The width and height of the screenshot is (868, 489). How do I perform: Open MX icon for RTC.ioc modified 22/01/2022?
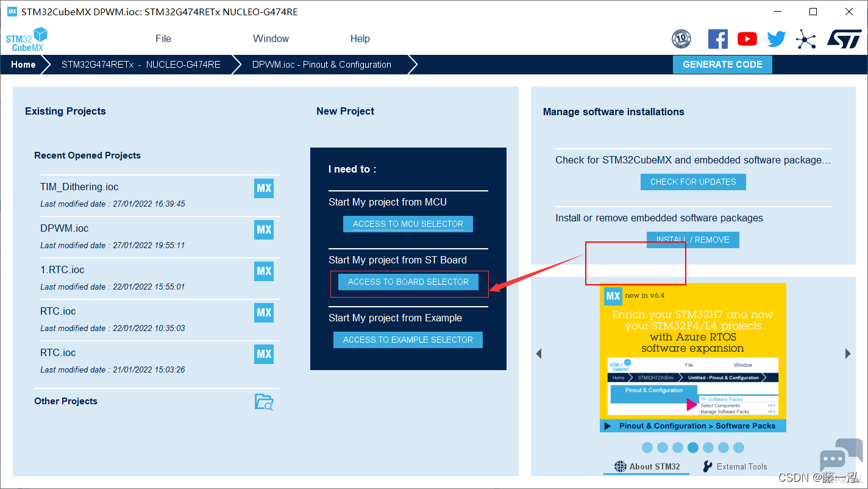(x=264, y=312)
